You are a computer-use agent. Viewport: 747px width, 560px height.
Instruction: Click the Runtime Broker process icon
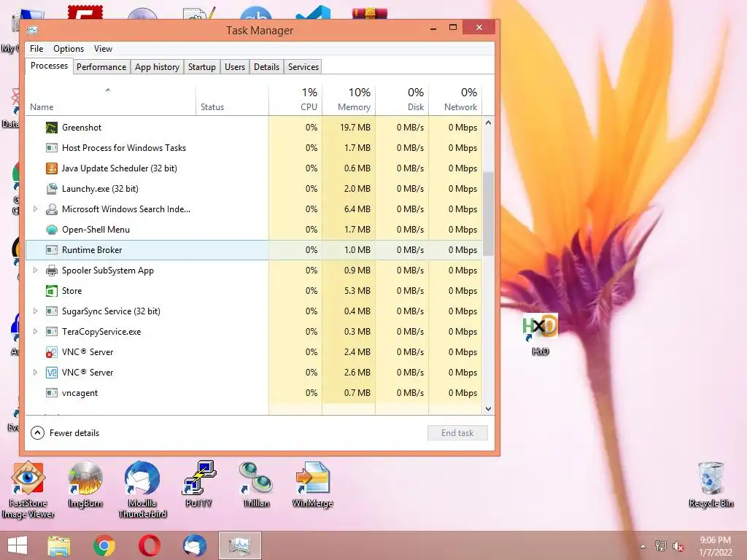[52, 250]
